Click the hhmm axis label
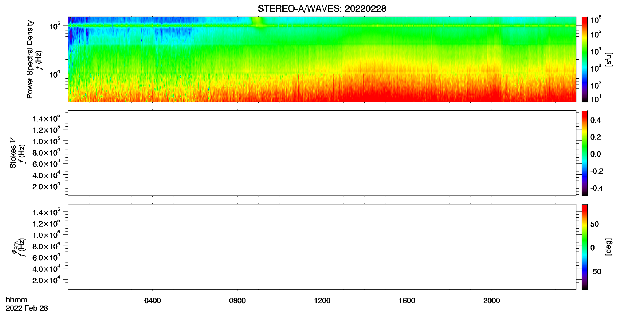Screen dimensions: 644x332 tap(17, 300)
